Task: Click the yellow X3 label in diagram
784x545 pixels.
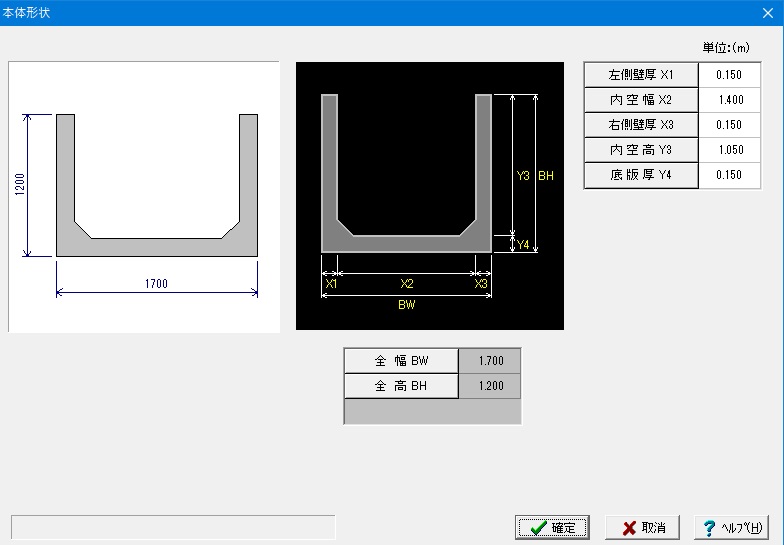Action: 480,284
